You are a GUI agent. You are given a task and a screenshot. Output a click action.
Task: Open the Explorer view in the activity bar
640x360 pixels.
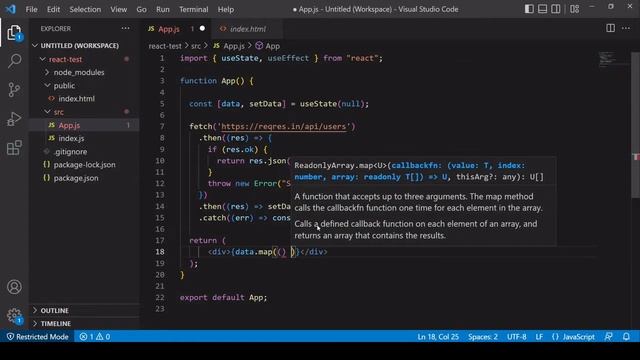14,32
